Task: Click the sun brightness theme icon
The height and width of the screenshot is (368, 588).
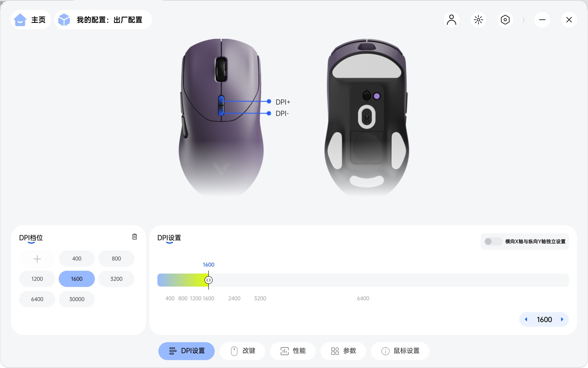Action: [x=478, y=20]
